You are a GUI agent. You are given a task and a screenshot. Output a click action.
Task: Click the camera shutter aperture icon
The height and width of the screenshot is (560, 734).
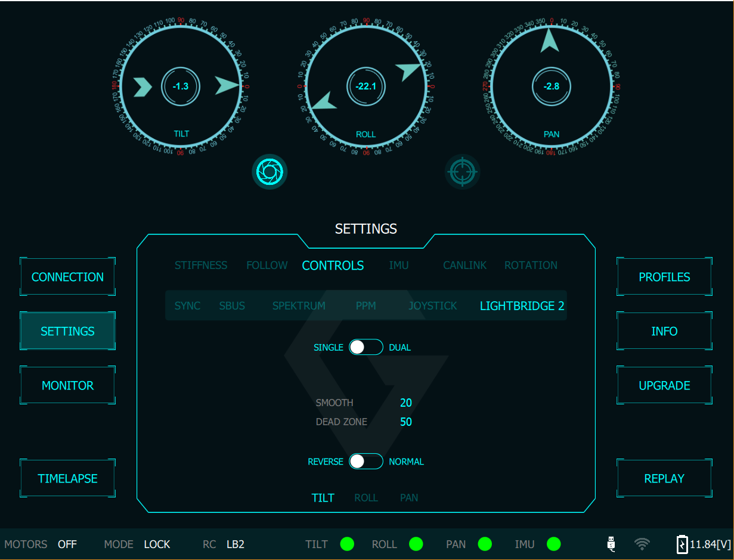coord(270,172)
